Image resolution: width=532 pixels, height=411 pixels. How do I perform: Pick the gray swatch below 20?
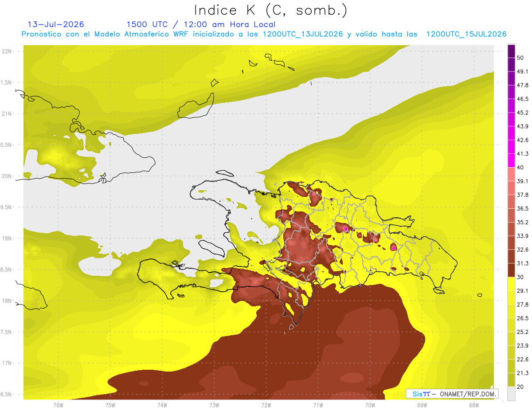pos(511,394)
